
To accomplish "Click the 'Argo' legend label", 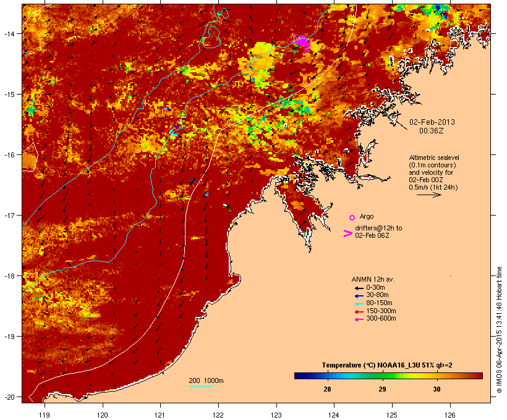I will click(367, 216).
